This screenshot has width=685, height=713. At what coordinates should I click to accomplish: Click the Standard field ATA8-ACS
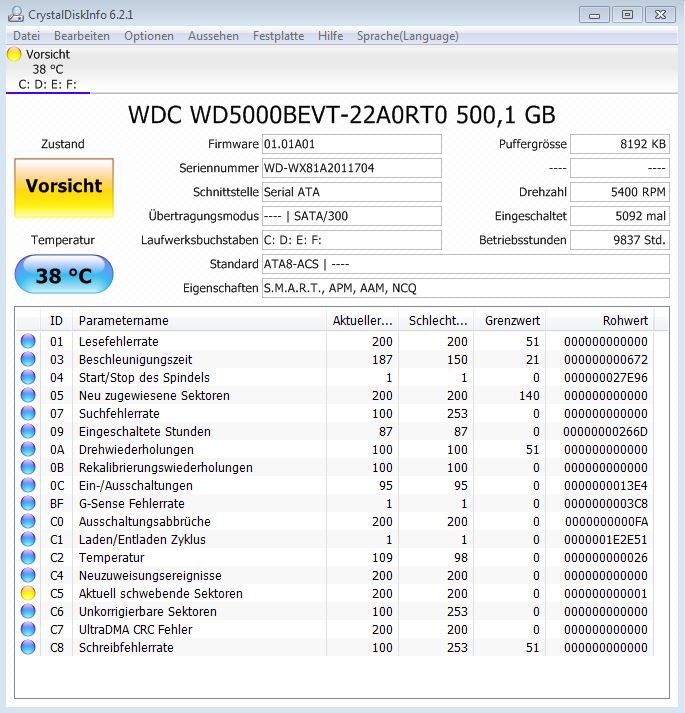pyautogui.click(x=466, y=264)
